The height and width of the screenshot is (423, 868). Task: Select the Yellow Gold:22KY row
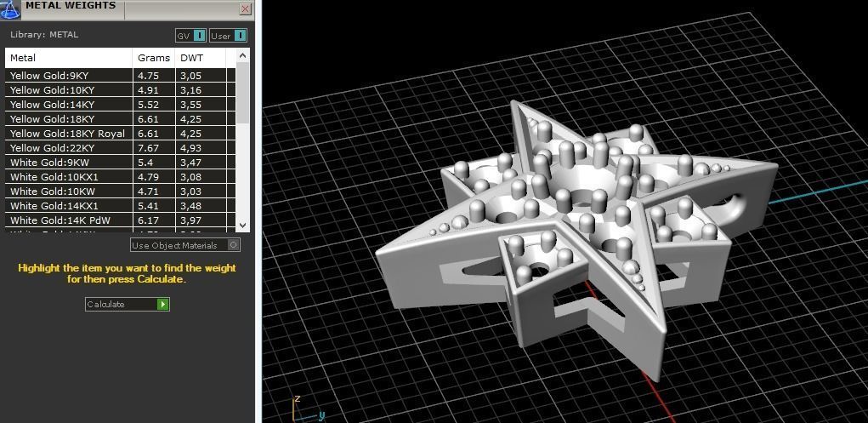pyautogui.click(x=120, y=147)
